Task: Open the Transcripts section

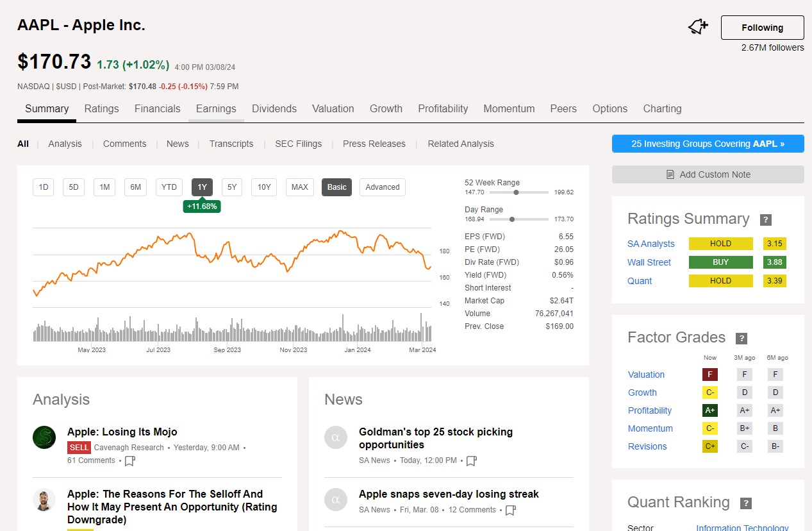Action: (231, 144)
